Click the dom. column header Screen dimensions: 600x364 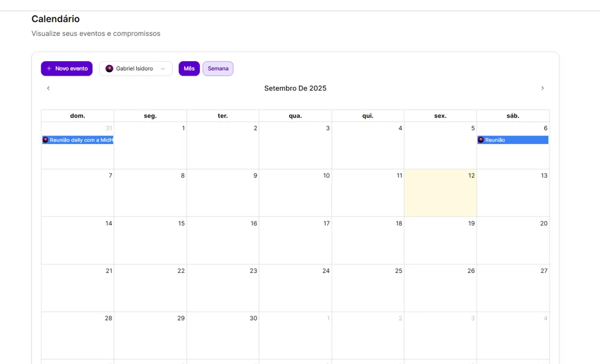(77, 116)
